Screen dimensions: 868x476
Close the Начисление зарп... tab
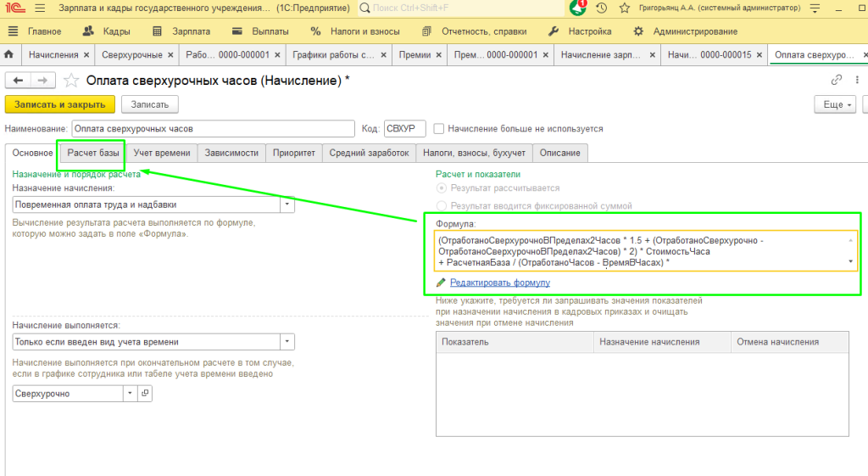click(x=652, y=55)
